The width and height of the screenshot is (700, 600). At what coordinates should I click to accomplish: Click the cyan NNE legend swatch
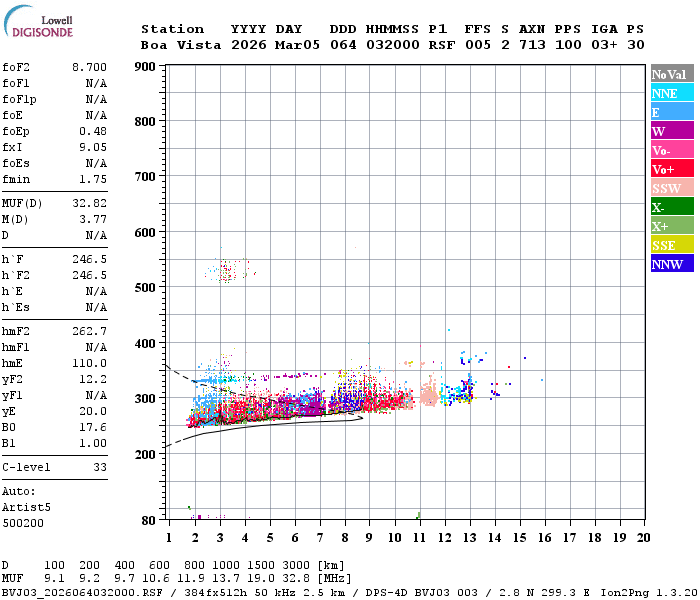click(x=671, y=93)
